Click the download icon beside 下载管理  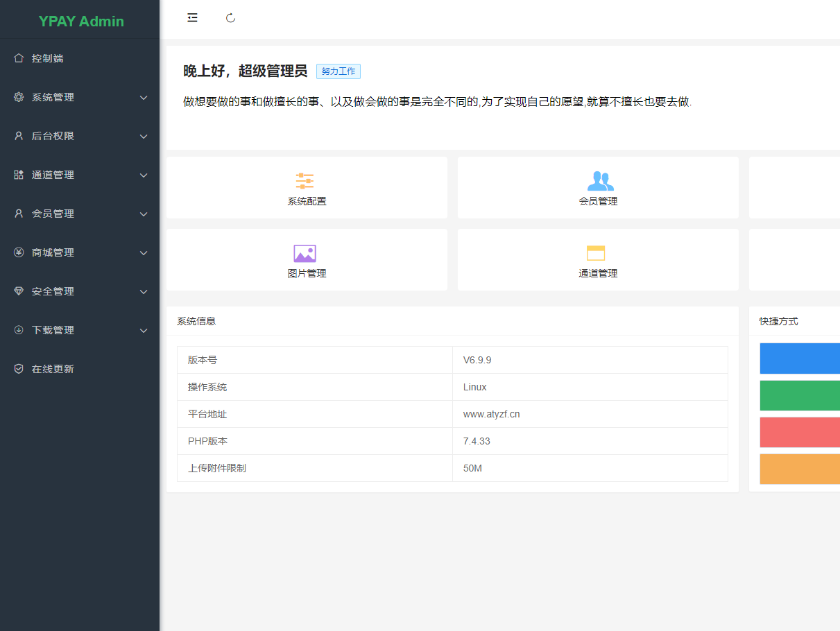[19, 330]
